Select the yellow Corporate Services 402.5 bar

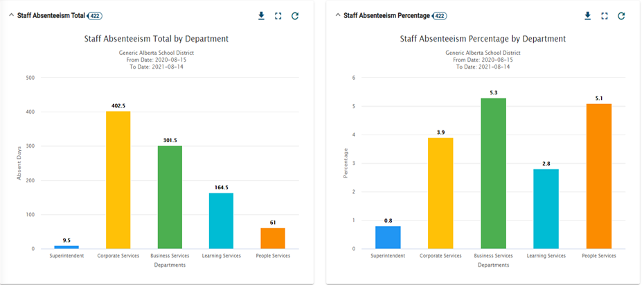[x=118, y=180]
